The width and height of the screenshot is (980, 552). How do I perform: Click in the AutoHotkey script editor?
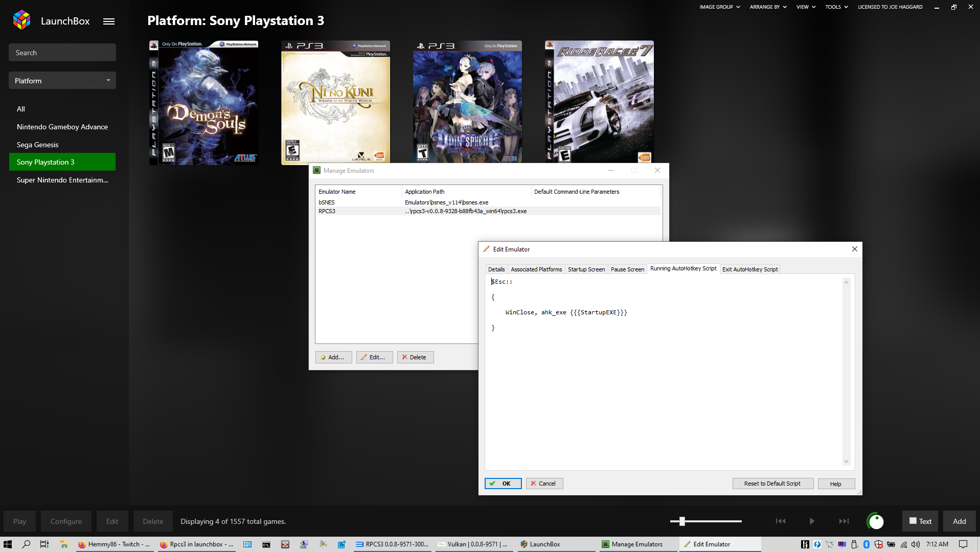click(x=664, y=372)
